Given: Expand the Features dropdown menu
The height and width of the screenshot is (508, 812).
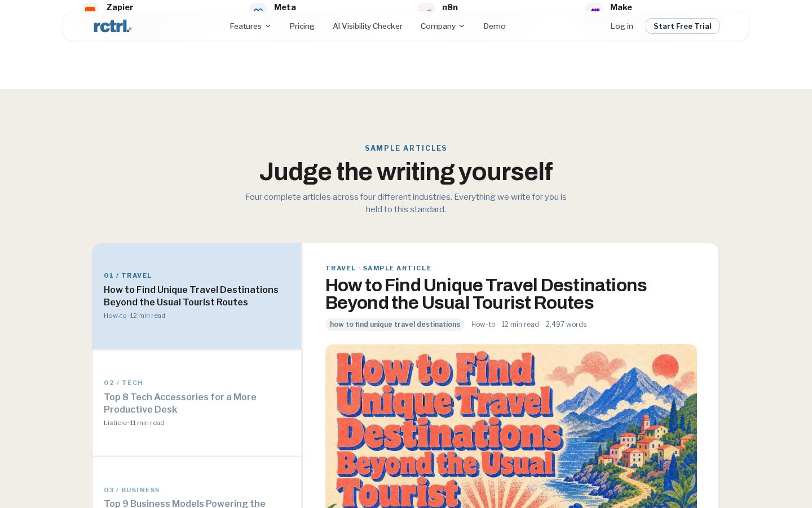Looking at the screenshot, I should point(250,26).
